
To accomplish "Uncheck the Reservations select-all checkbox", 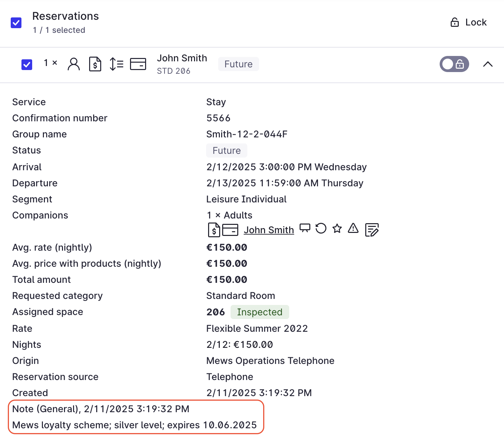I will click(x=16, y=23).
